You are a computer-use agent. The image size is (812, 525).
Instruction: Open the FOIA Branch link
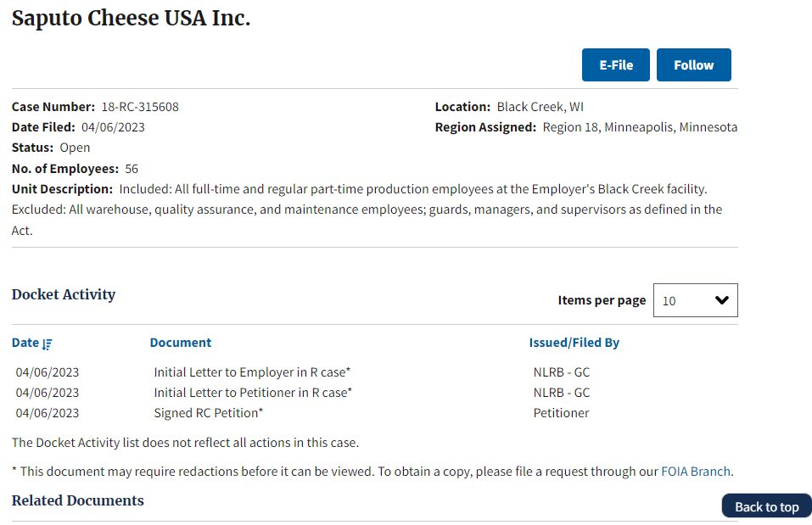tap(696, 472)
